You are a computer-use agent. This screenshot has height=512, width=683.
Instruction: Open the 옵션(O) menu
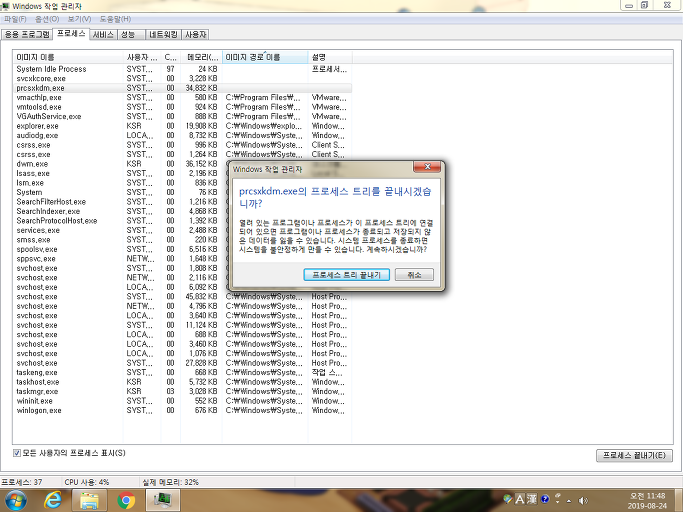click(47, 19)
